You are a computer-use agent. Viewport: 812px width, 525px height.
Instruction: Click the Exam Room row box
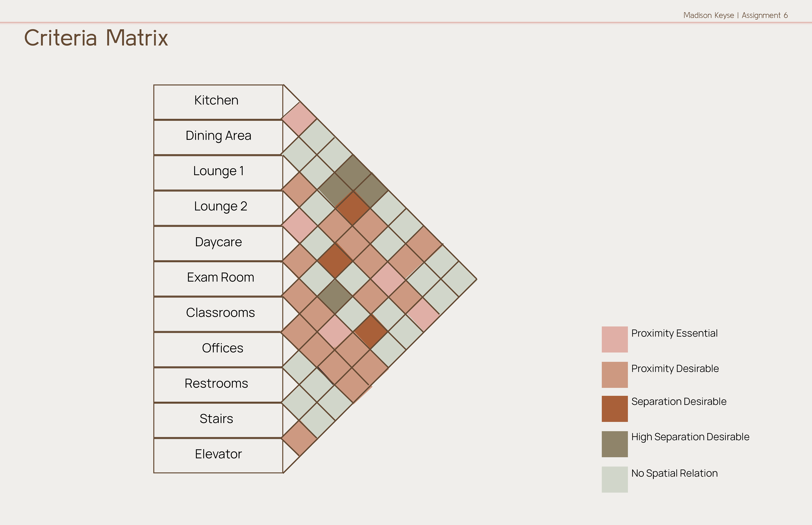[218, 279]
